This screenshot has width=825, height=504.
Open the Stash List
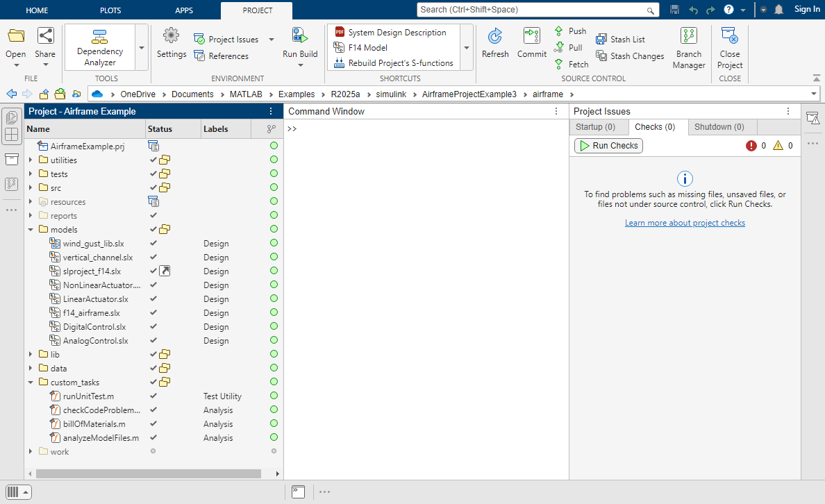pyautogui.click(x=620, y=40)
